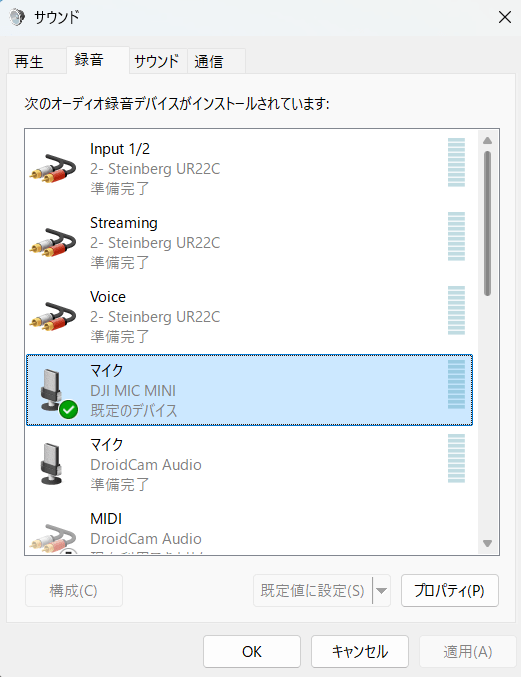Image resolution: width=521 pixels, height=677 pixels.
Task: Click the Voice device cable icon
Action: coord(53,316)
